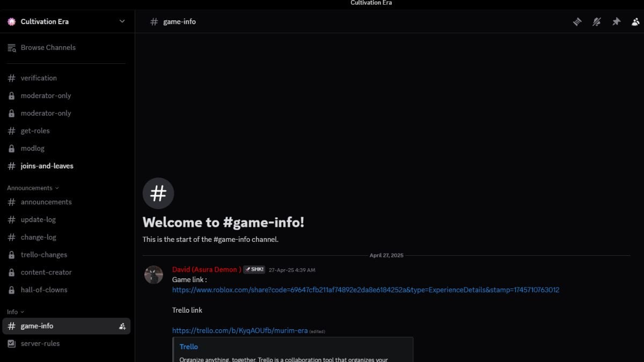This screenshot has height=362, width=644.
Task: Collapse the Announcements category
Action: coord(33,188)
